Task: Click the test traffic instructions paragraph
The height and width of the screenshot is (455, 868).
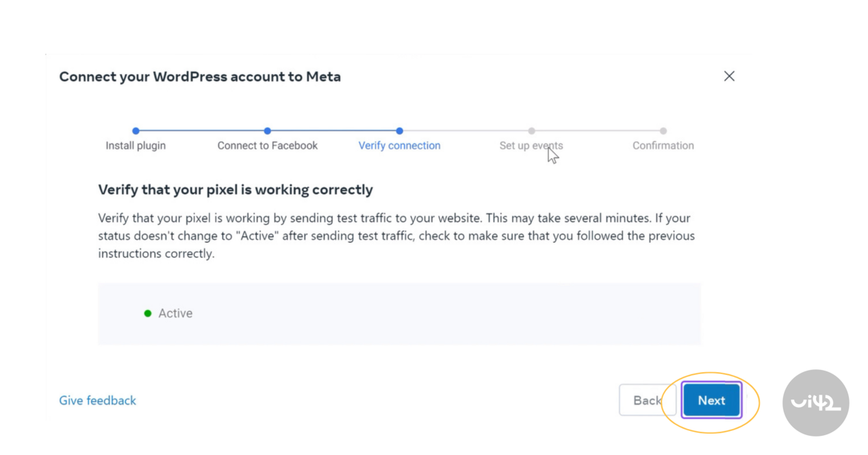Action: (396, 236)
